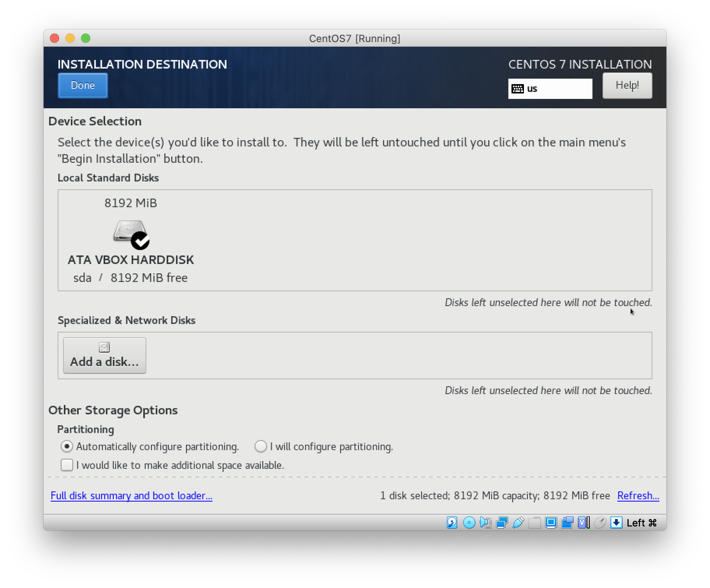
Task: Click the Done button
Action: click(x=83, y=86)
